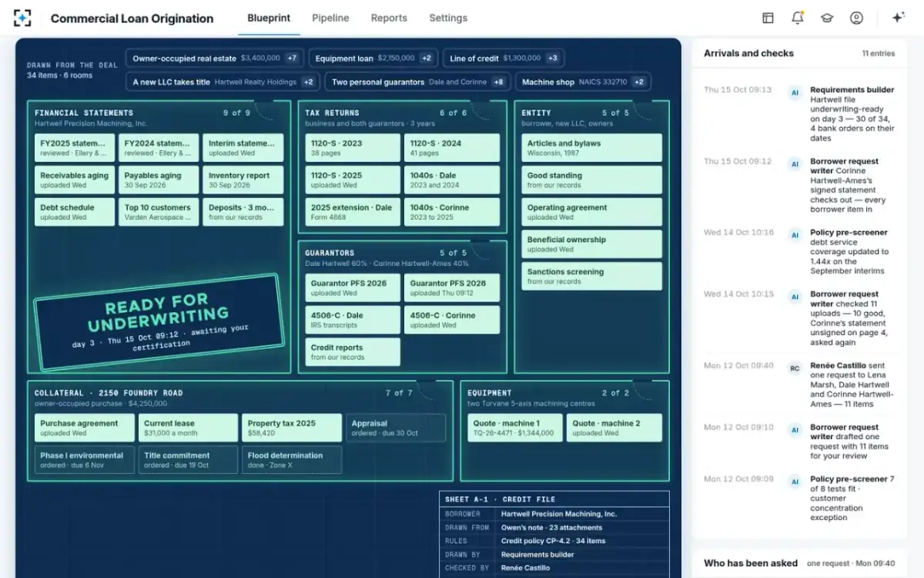Image resolution: width=924 pixels, height=578 pixels.
Task: Click the AI avatar on the Thu 09:12 entry
Action: pos(795,164)
